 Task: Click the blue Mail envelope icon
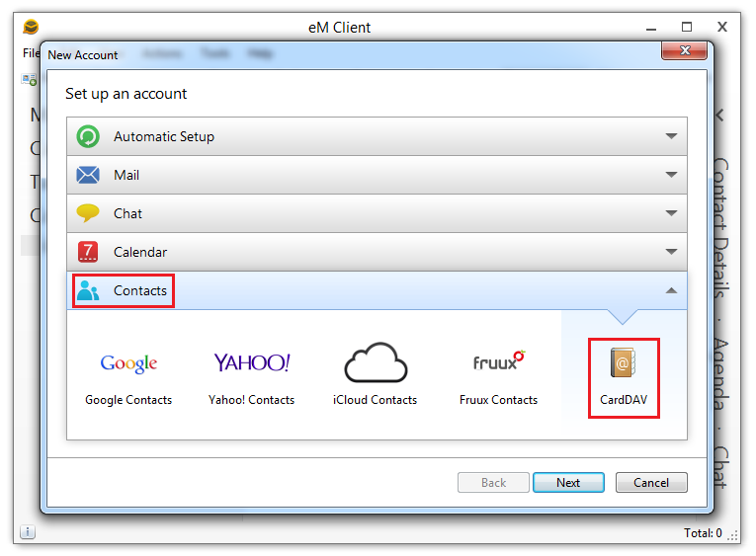coord(88,175)
